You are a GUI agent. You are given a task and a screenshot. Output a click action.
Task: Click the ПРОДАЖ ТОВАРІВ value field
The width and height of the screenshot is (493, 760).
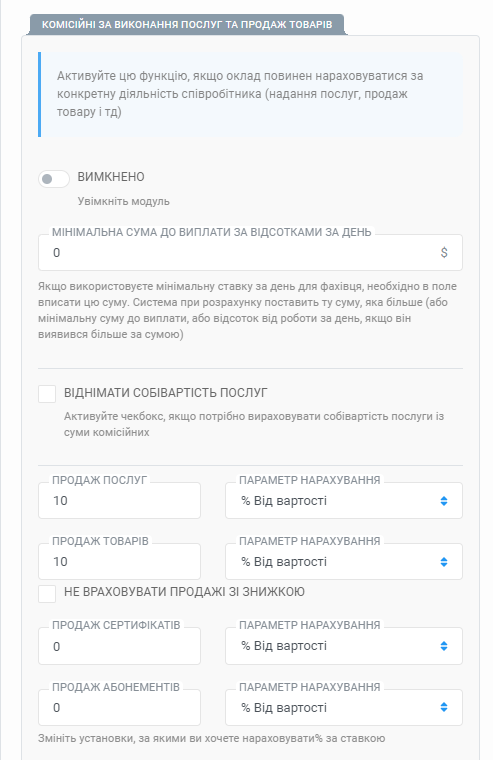[119, 562]
